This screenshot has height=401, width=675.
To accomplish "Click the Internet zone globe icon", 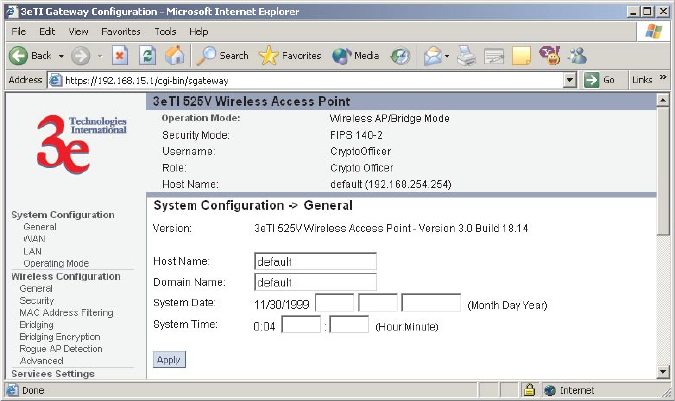I will pyautogui.click(x=550, y=390).
